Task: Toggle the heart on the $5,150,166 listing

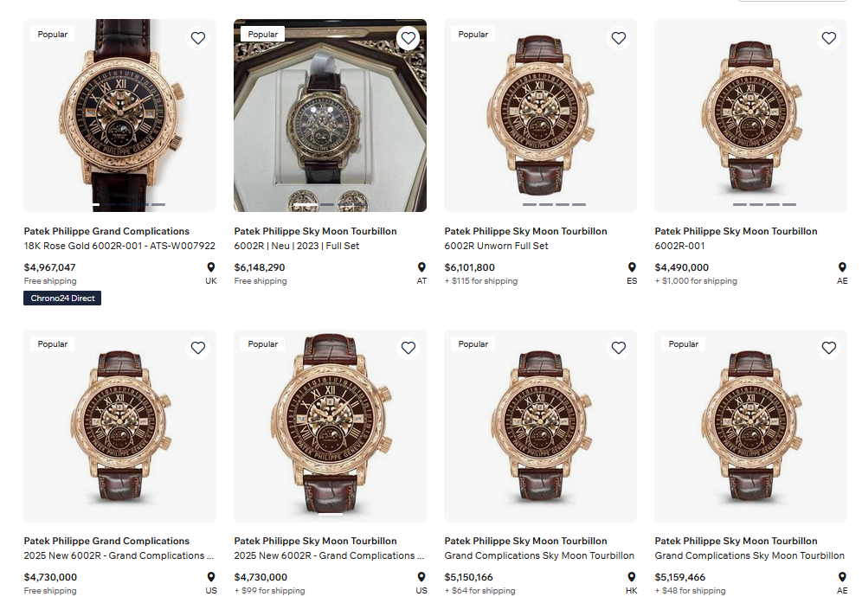Action: pos(619,348)
